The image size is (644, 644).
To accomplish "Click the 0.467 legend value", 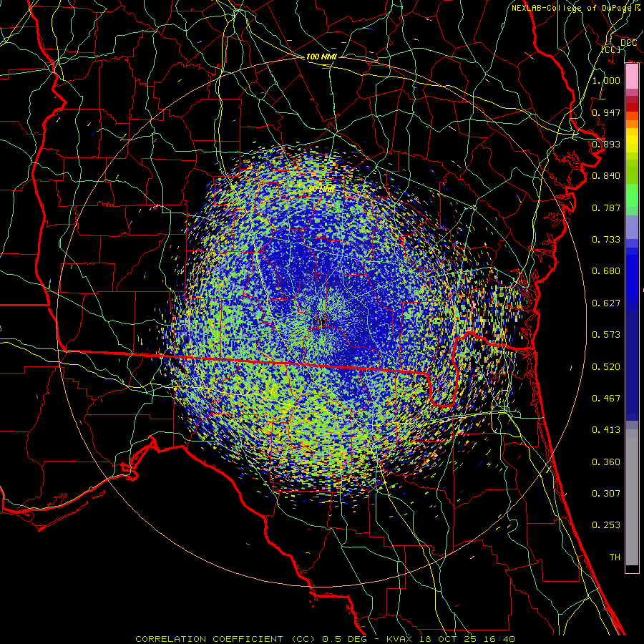I will coord(606,399).
